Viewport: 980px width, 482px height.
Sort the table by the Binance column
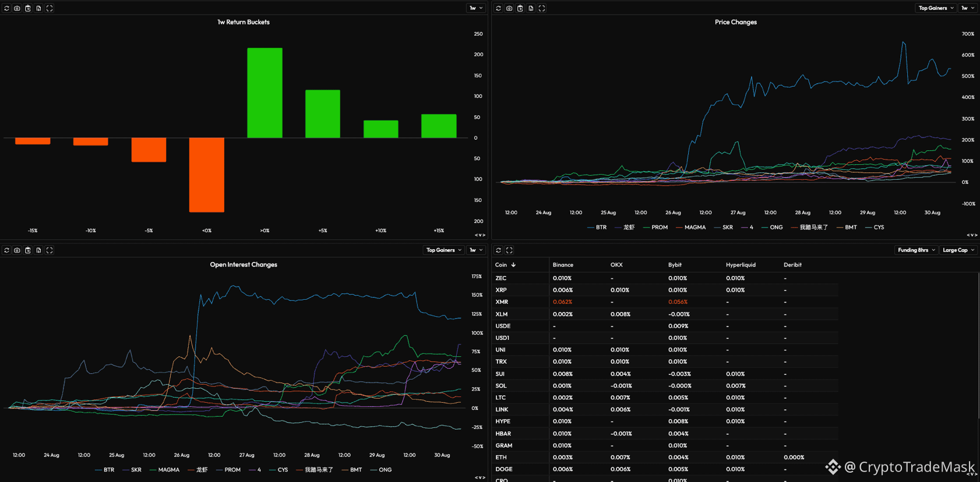(x=563, y=265)
